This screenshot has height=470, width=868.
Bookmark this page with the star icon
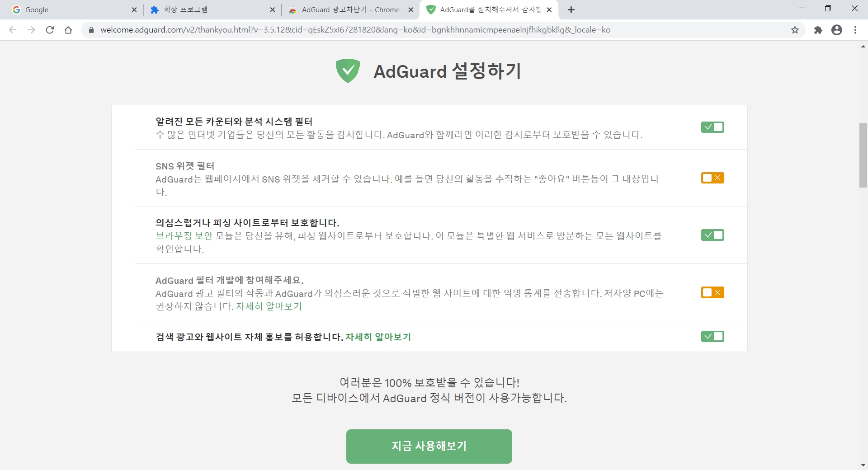pyautogui.click(x=795, y=30)
